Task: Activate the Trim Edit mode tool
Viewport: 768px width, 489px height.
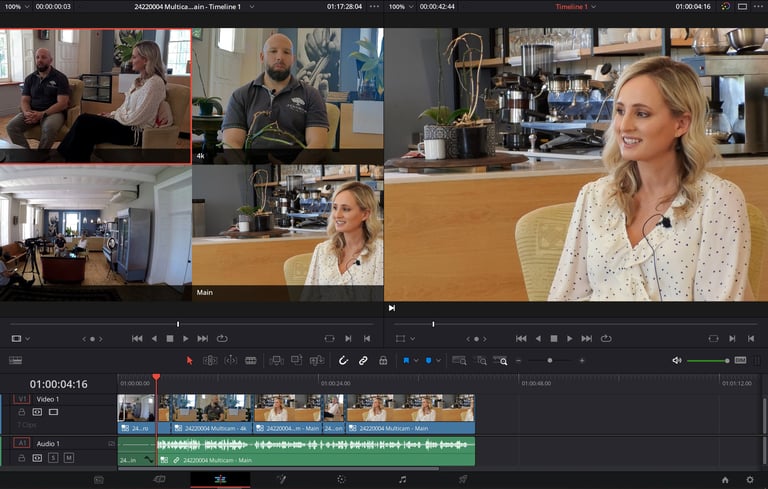Action: pyautogui.click(x=210, y=361)
